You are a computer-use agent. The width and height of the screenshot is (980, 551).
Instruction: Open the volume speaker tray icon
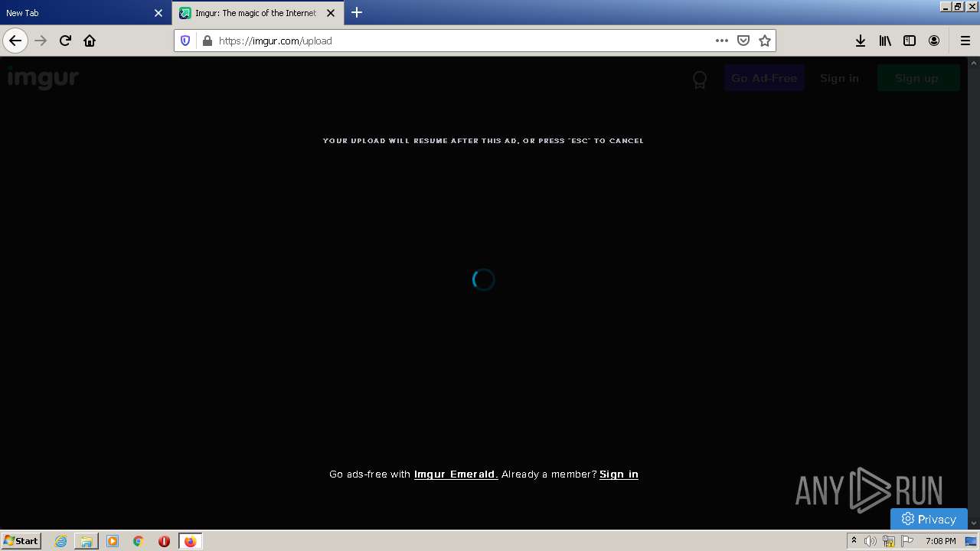871,541
